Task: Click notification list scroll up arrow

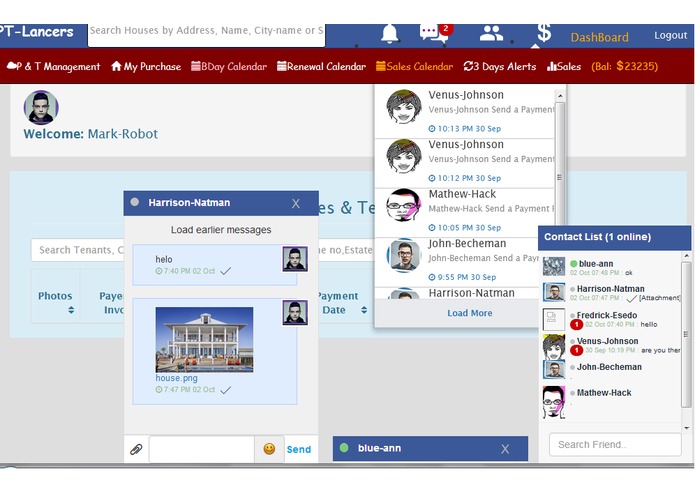Action: 560,96
